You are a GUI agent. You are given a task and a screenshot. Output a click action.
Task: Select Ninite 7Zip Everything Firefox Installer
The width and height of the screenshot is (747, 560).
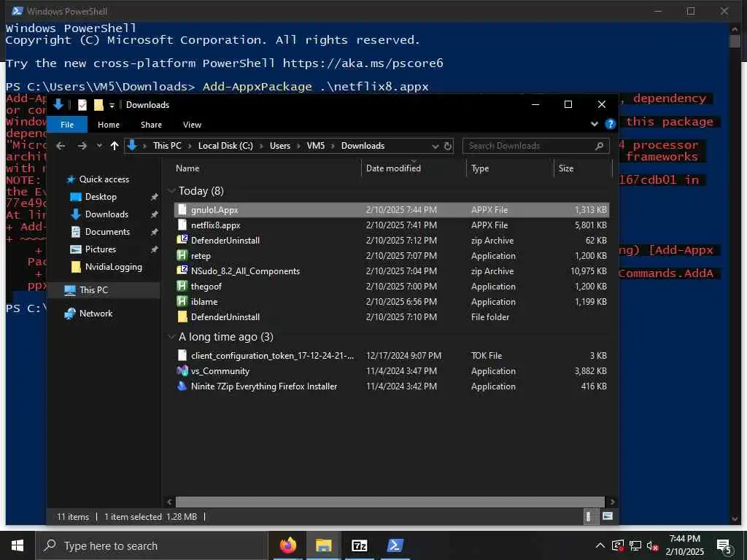tap(392, 386)
